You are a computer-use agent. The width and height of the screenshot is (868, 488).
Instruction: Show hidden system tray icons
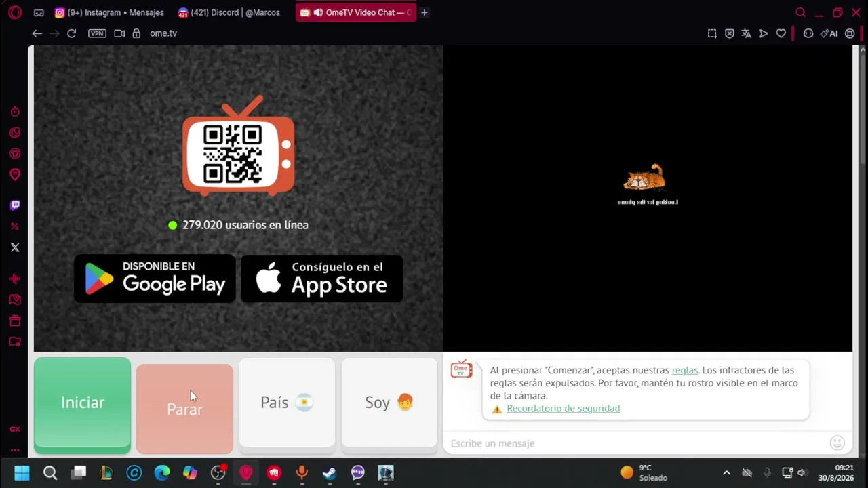(726, 472)
